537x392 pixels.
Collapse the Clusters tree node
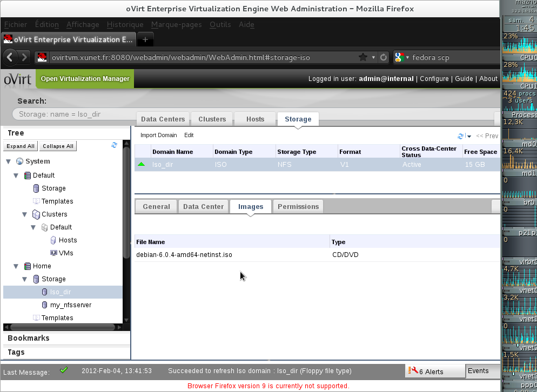(25, 214)
